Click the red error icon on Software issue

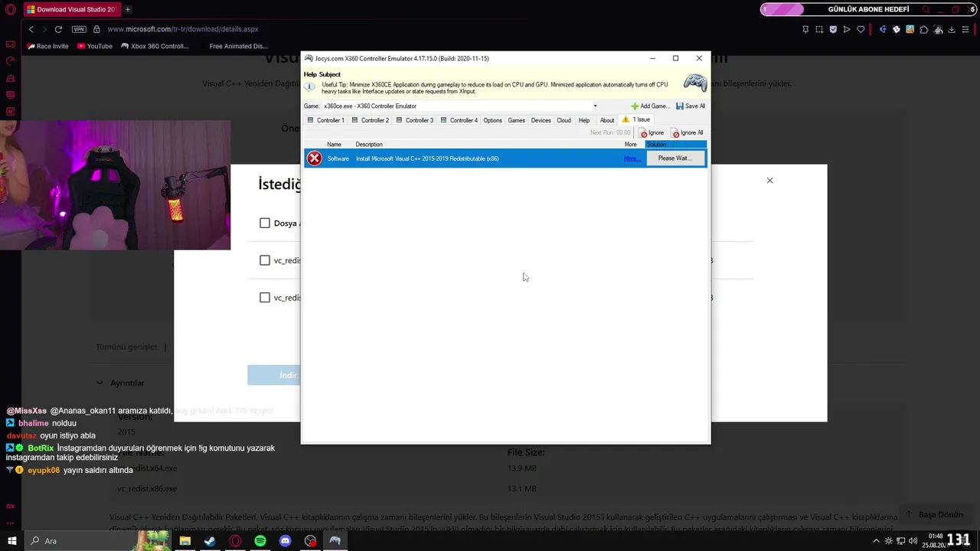coord(314,158)
